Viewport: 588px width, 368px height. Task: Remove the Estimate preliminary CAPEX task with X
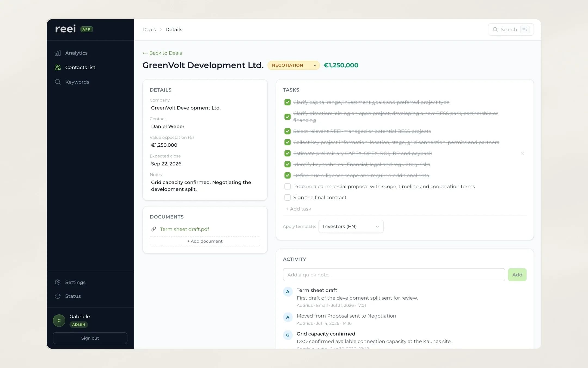[x=522, y=153]
